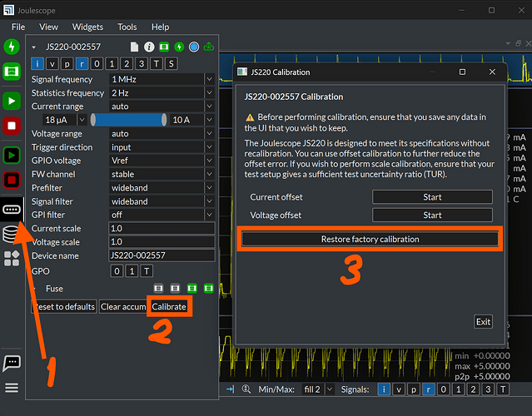
Task: Open the File menu
Action: tap(18, 27)
